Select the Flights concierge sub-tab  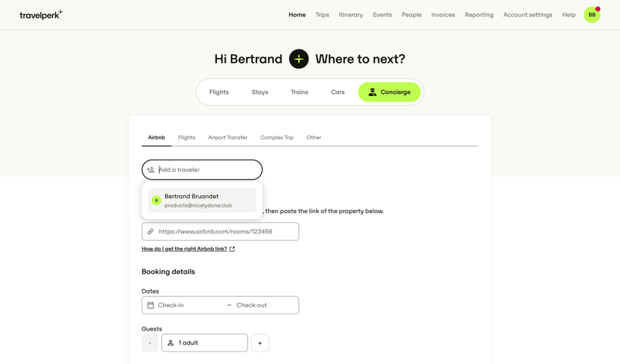187,138
